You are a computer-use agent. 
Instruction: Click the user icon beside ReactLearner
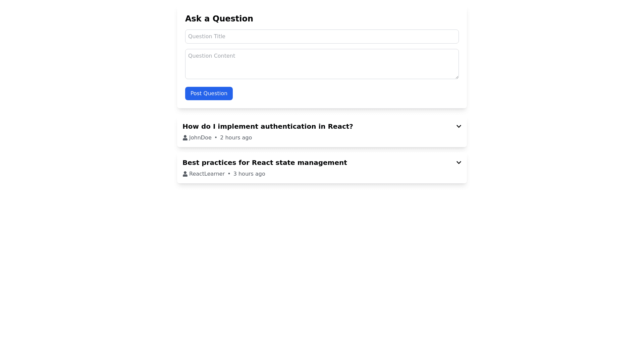185,174
